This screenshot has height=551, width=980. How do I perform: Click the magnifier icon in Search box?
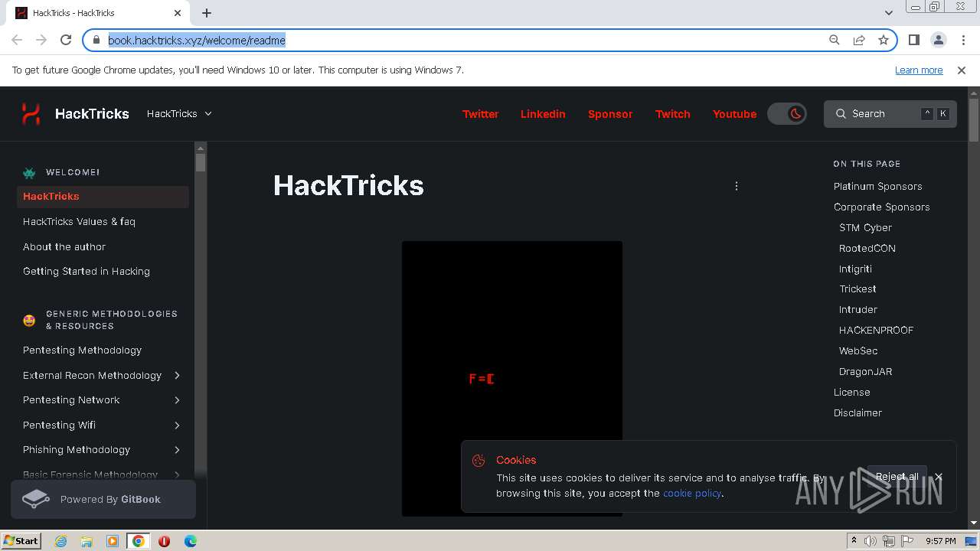841,113
